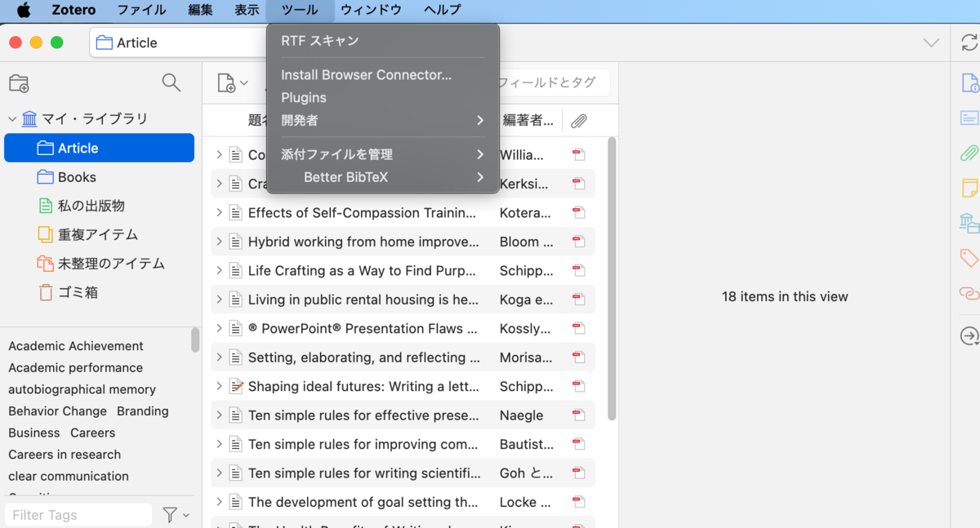Open the tabs list chevron at top right
Screen dimensions: 980x528
pyautogui.click(x=931, y=42)
